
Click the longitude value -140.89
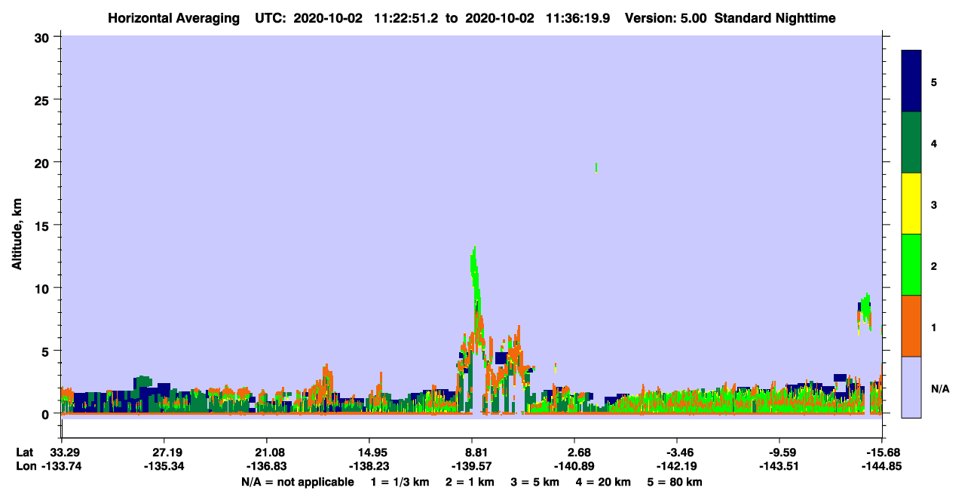pyautogui.click(x=574, y=466)
